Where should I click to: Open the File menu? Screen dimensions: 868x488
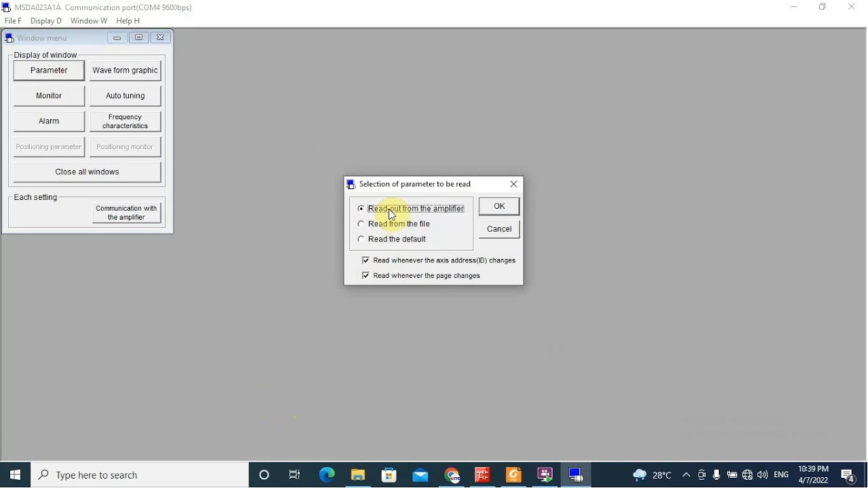[x=13, y=21]
